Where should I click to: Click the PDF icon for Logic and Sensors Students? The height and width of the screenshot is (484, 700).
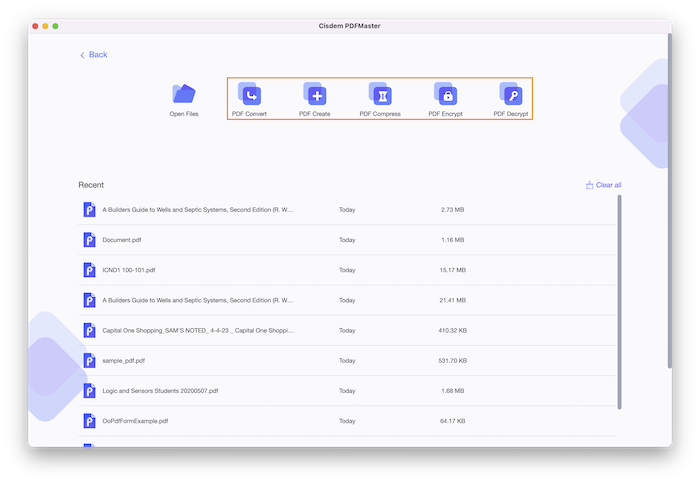89,391
